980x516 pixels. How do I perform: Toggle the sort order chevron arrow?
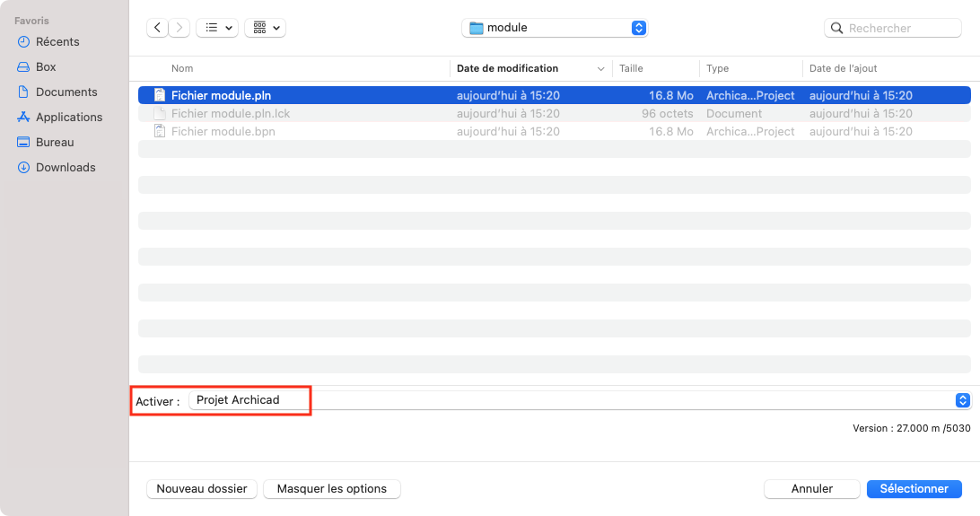coord(600,69)
